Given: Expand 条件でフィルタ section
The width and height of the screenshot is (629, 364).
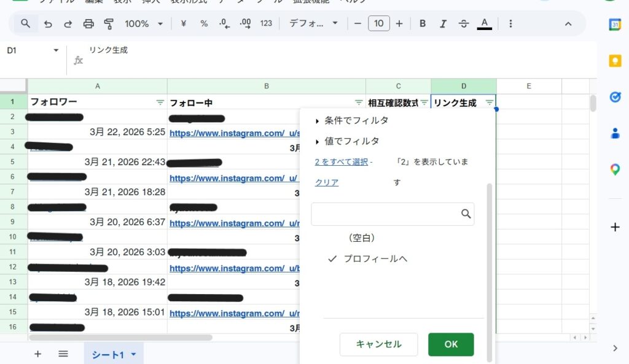Looking at the screenshot, I should [356, 120].
